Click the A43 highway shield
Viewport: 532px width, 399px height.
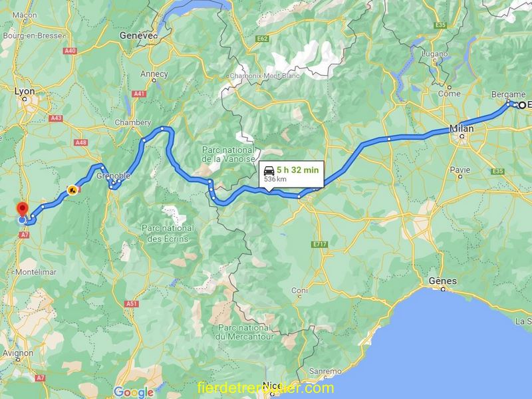tap(55, 118)
